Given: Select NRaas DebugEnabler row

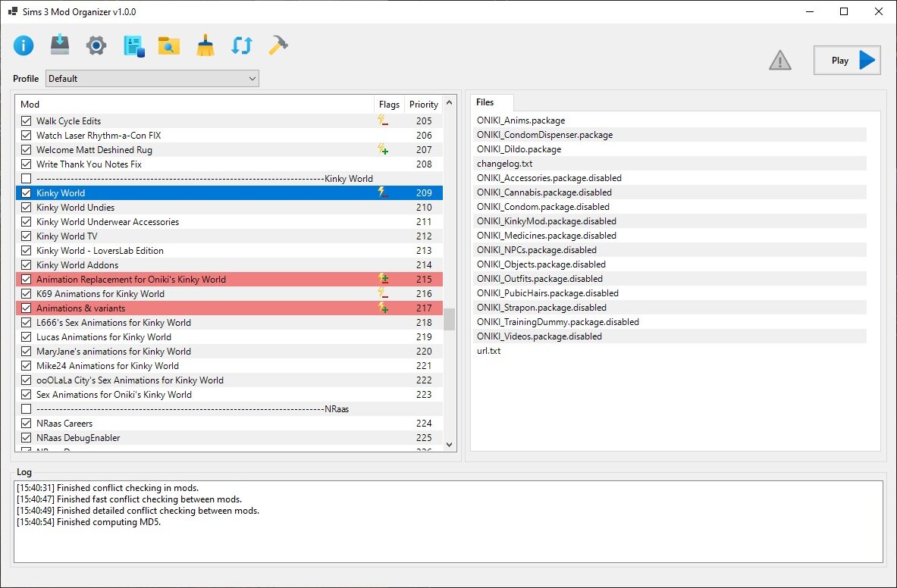Looking at the screenshot, I should (x=230, y=438).
